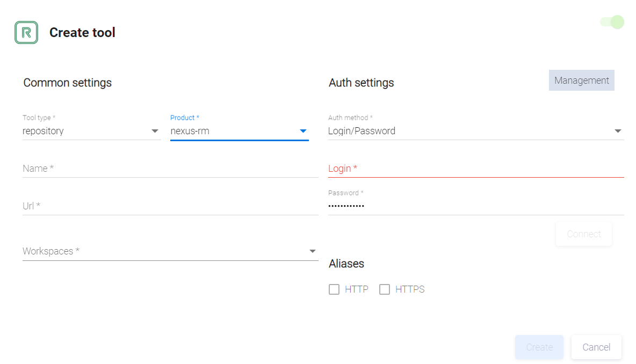The width and height of the screenshot is (636, 364).
Task: Click the Create button
Action: tap(539, 347)
